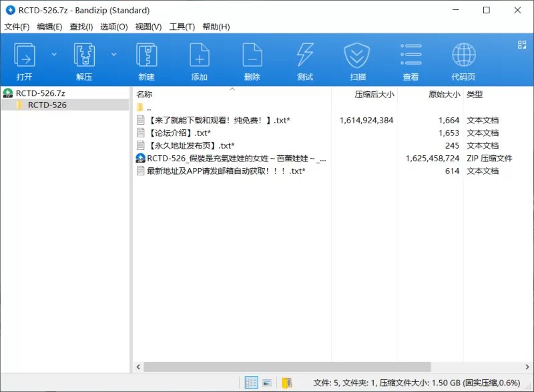Screen dimensions: 534x392
Task: Click the Delete (删除) toolbar icon
Action: coord(252,55)
